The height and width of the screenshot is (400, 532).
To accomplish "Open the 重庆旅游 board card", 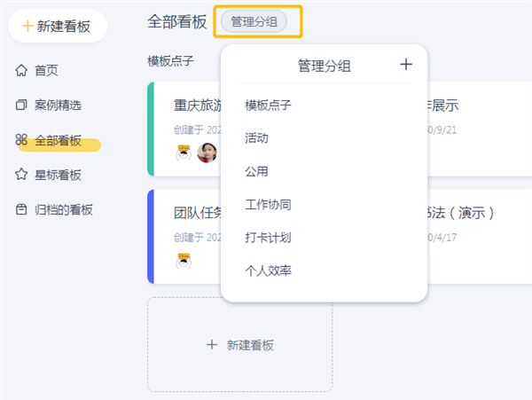I will [x=184, y=129].
